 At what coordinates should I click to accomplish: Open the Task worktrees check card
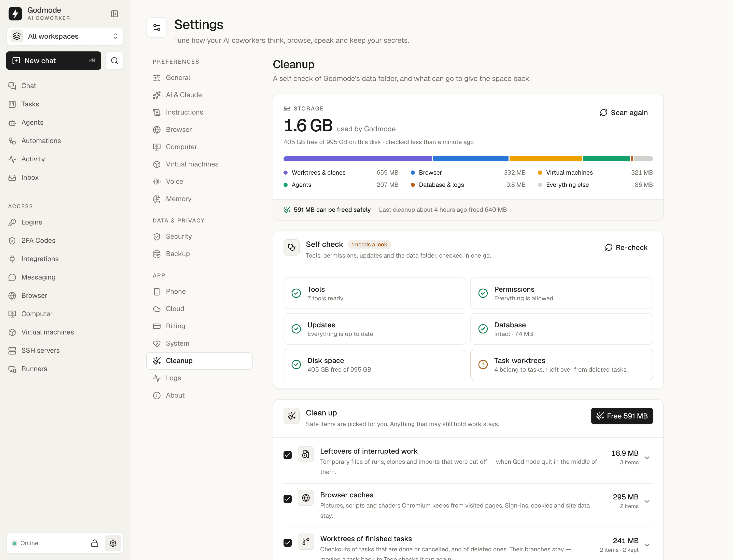561,364
